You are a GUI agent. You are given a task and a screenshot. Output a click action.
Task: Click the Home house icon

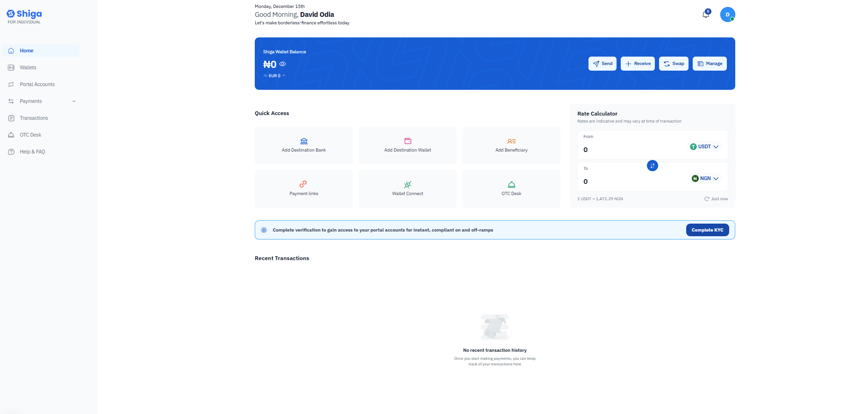11,51
